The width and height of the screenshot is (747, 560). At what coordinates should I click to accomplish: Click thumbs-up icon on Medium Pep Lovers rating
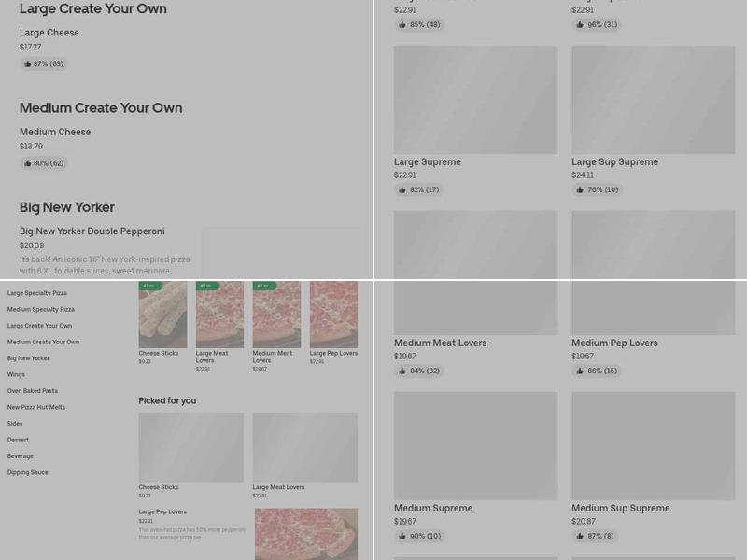click(x=580, y=371)
